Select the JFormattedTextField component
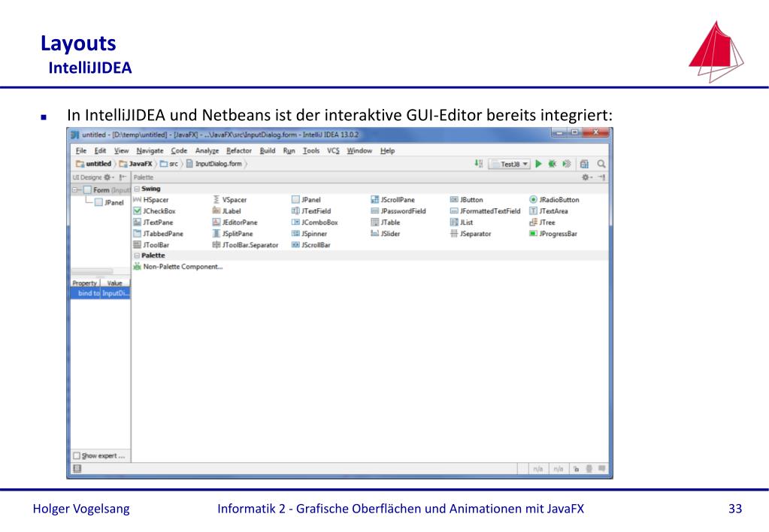 485,211
